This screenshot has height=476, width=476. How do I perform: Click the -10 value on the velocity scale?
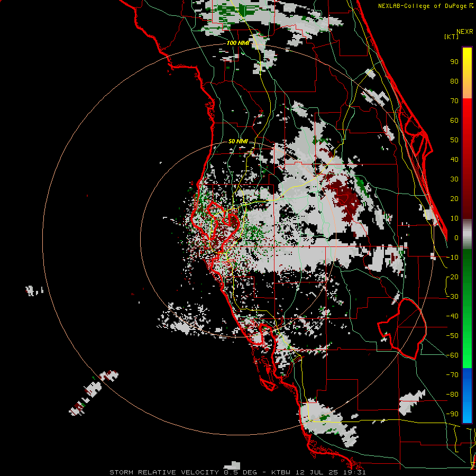coord(452,258)
